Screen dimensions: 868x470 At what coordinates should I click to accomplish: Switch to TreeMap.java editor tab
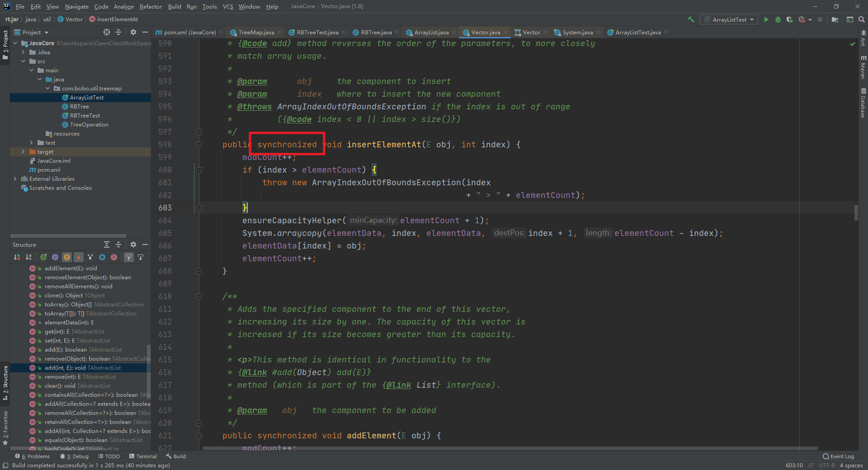(x=256, y=32)
